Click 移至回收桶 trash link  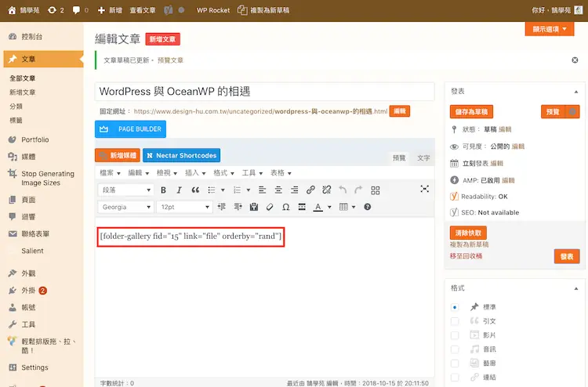pos(466,256)
